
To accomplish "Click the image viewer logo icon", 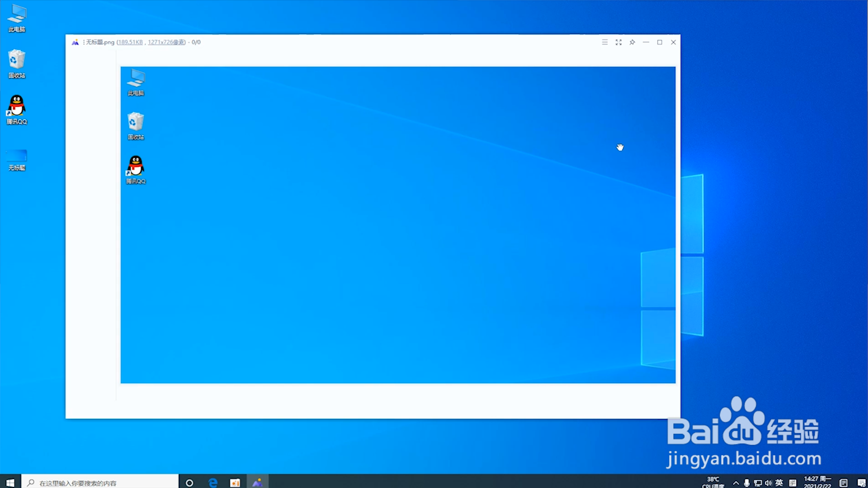I will [75, 42].
